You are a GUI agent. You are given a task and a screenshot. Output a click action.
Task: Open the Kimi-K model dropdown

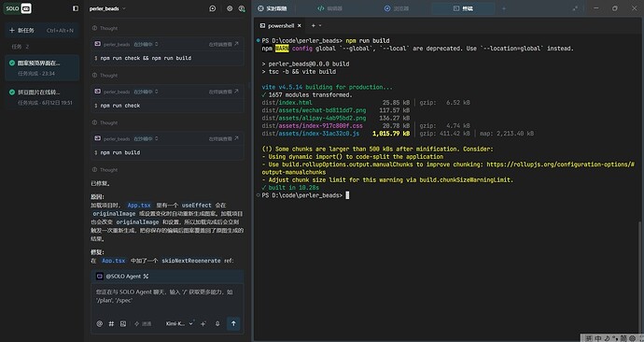[179, 324]
